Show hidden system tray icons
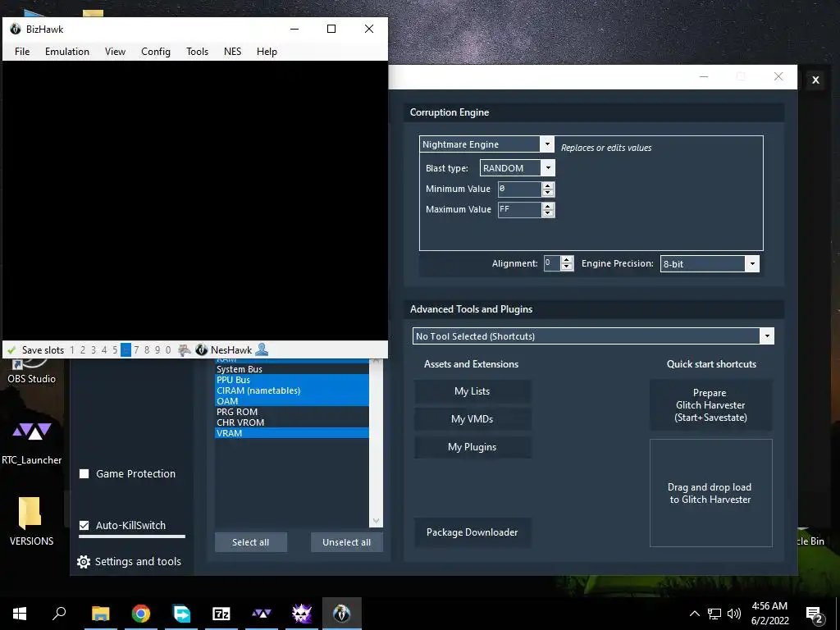840x630 pixels. click(694, 614)
